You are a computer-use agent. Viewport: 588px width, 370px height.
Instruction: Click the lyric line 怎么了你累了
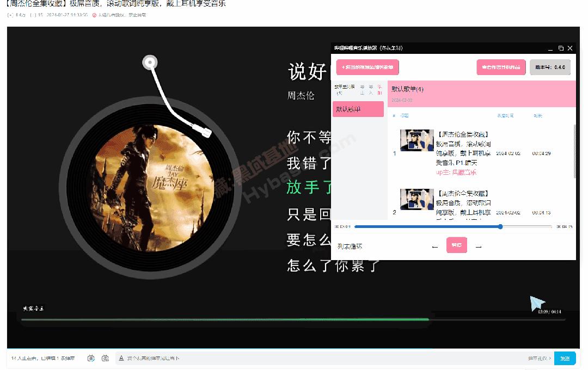[333, 266]
